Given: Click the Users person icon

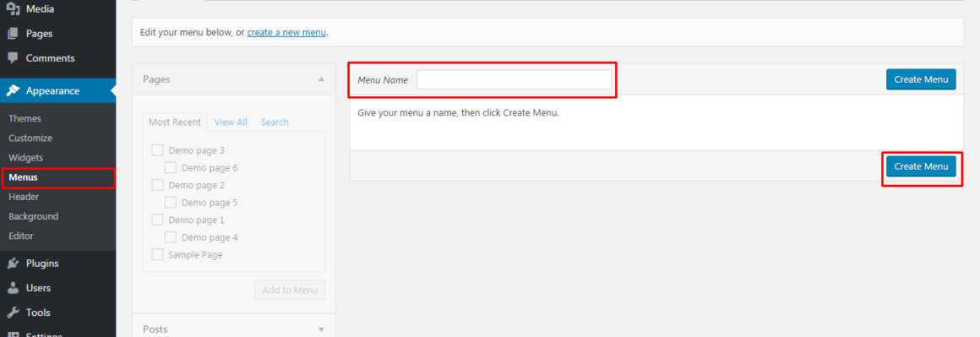Looking at the screenshot, I should [13, 288].
